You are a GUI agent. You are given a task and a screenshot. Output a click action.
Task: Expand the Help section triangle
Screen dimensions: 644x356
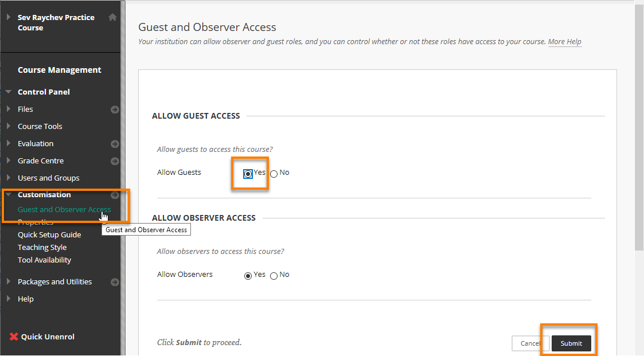[x=9, y=299]
